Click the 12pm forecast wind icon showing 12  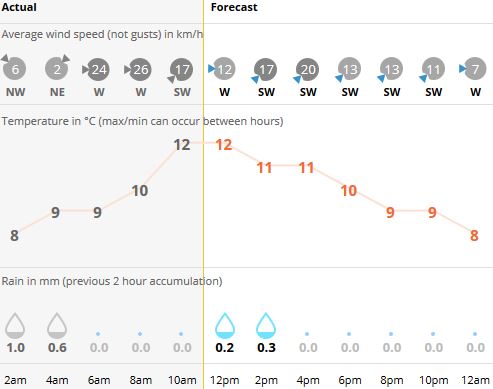[223, 69]
